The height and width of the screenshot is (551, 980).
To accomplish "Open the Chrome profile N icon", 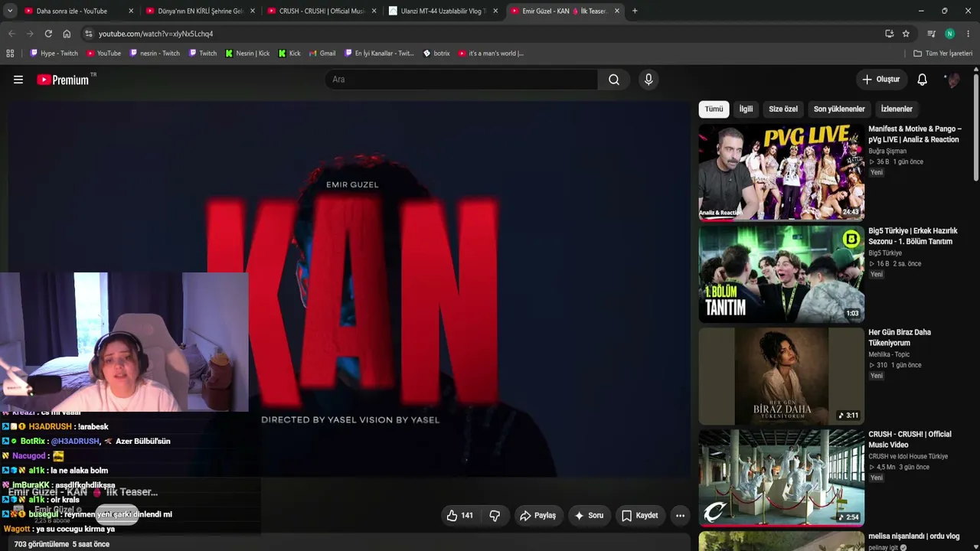I will click(x=949, y=34).
